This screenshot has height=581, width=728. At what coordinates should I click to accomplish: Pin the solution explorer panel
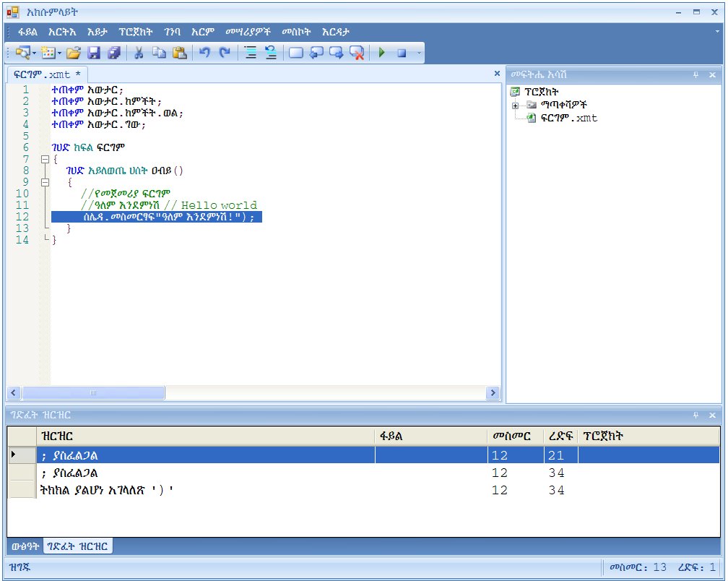pos(696,74)
